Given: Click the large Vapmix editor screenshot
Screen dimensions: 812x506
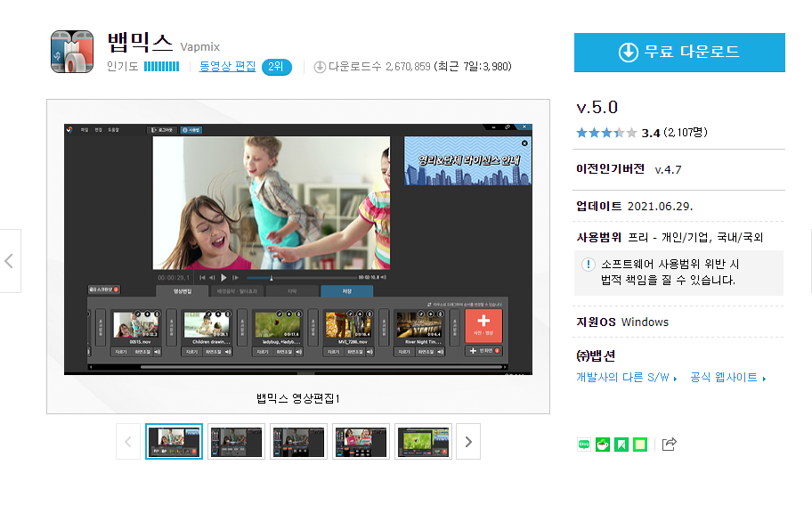Looking at the screenshot, I should point(298,249).
